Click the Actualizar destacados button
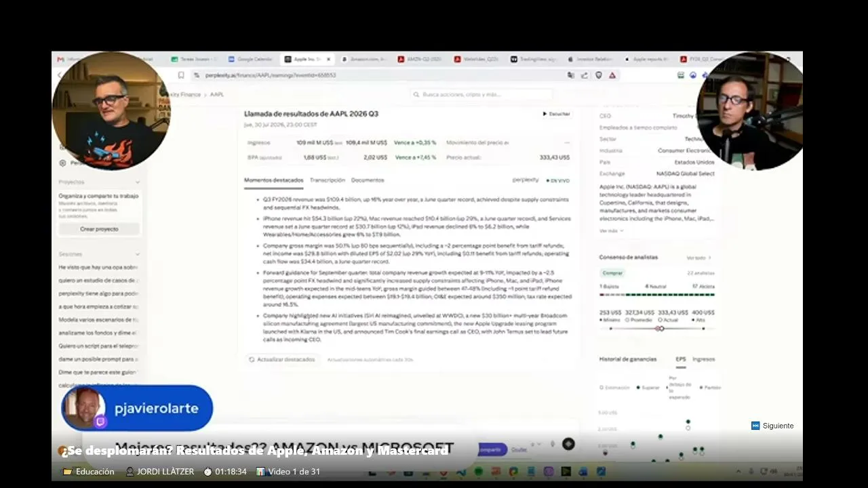 pyautogui.click(x=282, y=359)
